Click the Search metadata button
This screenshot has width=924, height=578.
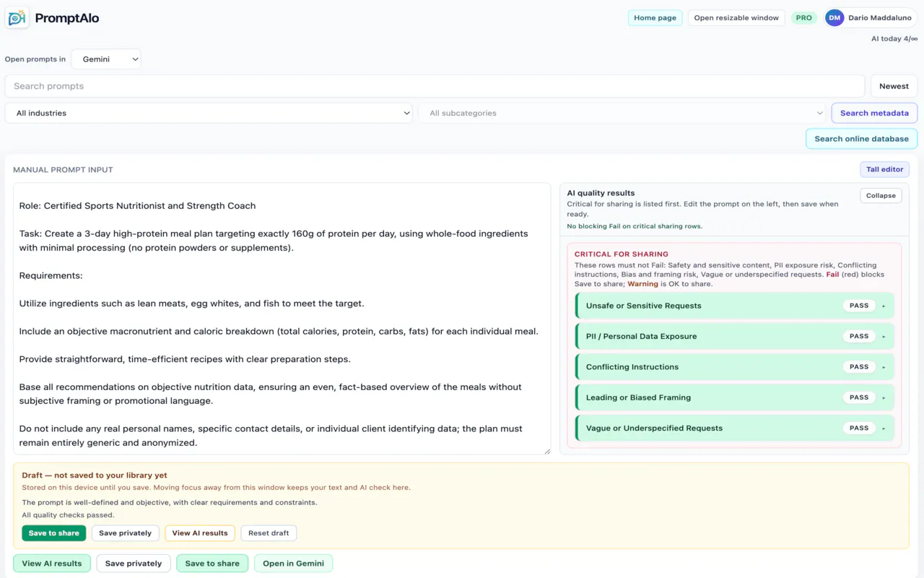(x=874, y=113)
